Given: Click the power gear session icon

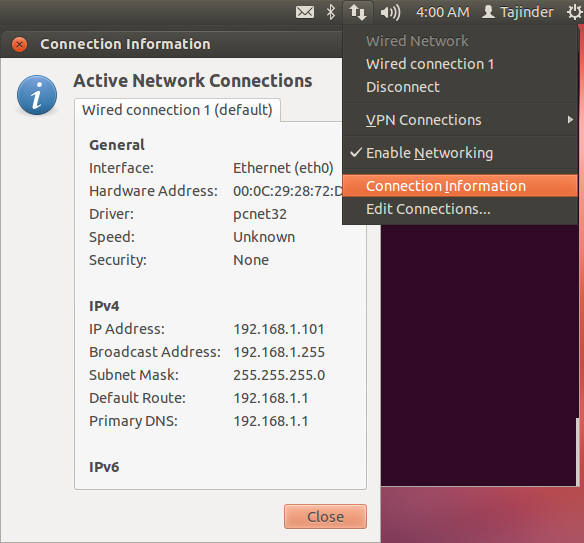Looking at the screenshot, I should tap(575, 12).
